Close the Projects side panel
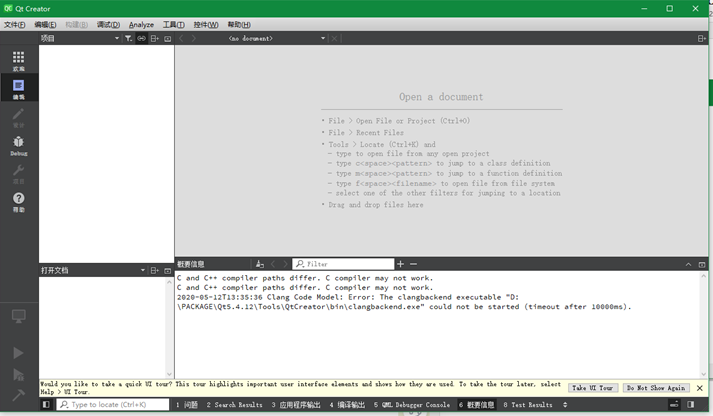The width and height of the screenshot is (713, 416). pos(167,39)
